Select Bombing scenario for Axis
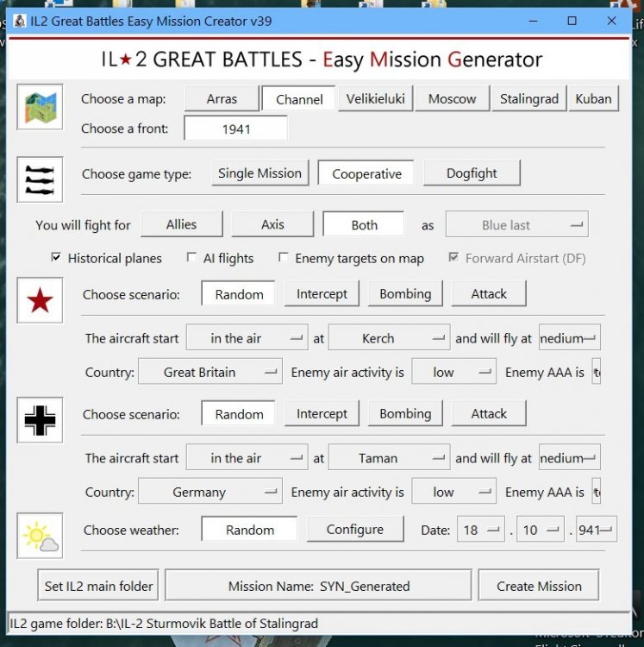644x647 pixels. pyautogui.click(x=405, y=413)
